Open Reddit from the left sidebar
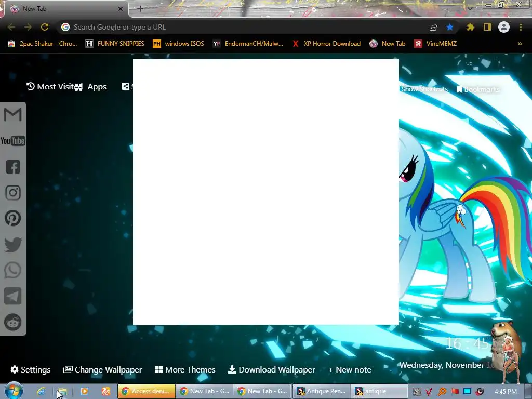 tap(13, 322)
